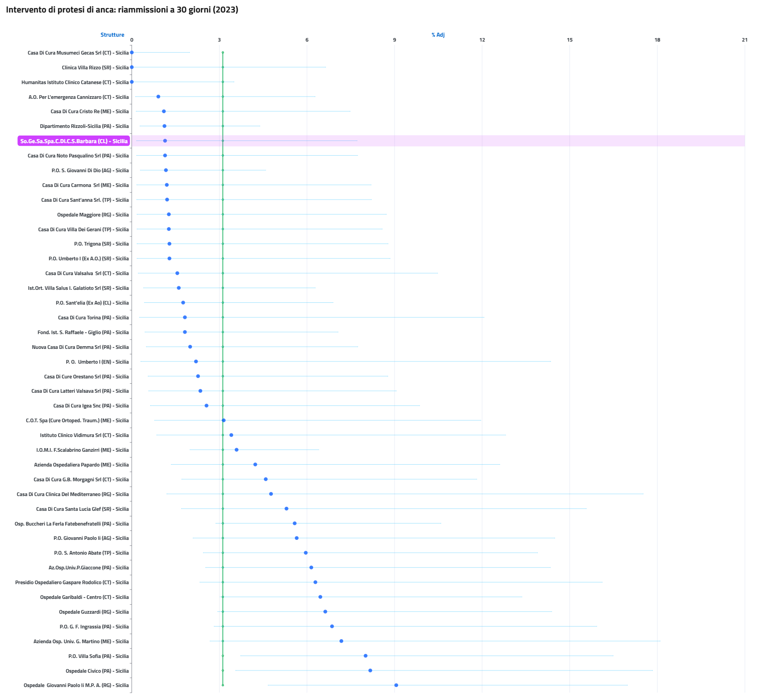This screenshot has width=760, height=700.
Task: Click the label "Casa Di Cura Torina (PA) - Sicilia"
Action: point(93,318)
